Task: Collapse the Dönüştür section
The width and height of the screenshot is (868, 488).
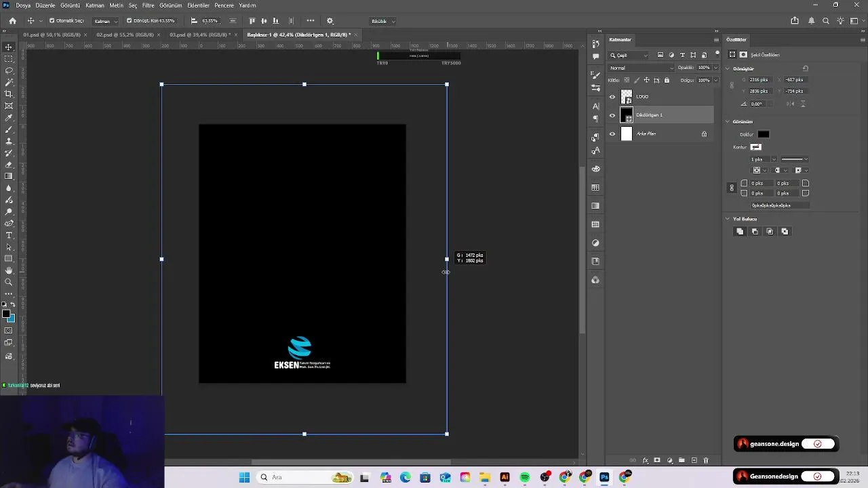Action: point(728,68)
